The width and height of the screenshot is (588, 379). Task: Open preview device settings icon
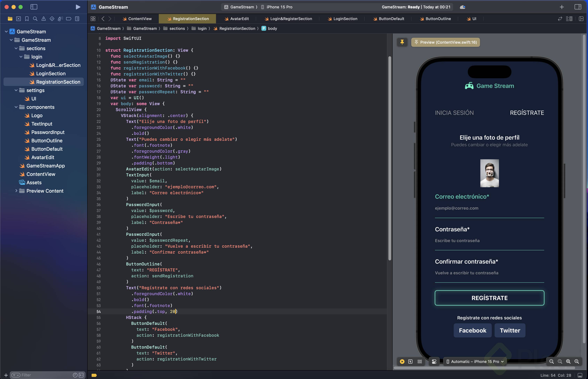[434, 362]
